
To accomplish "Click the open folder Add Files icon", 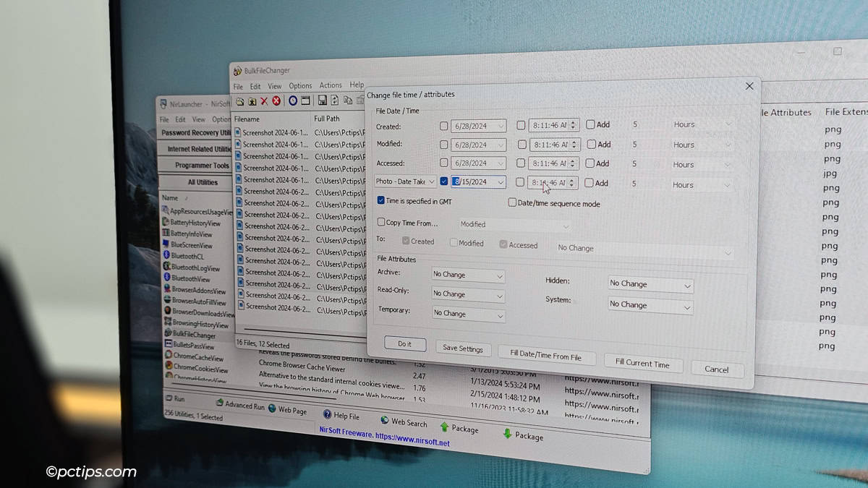I will pos(241,101).
